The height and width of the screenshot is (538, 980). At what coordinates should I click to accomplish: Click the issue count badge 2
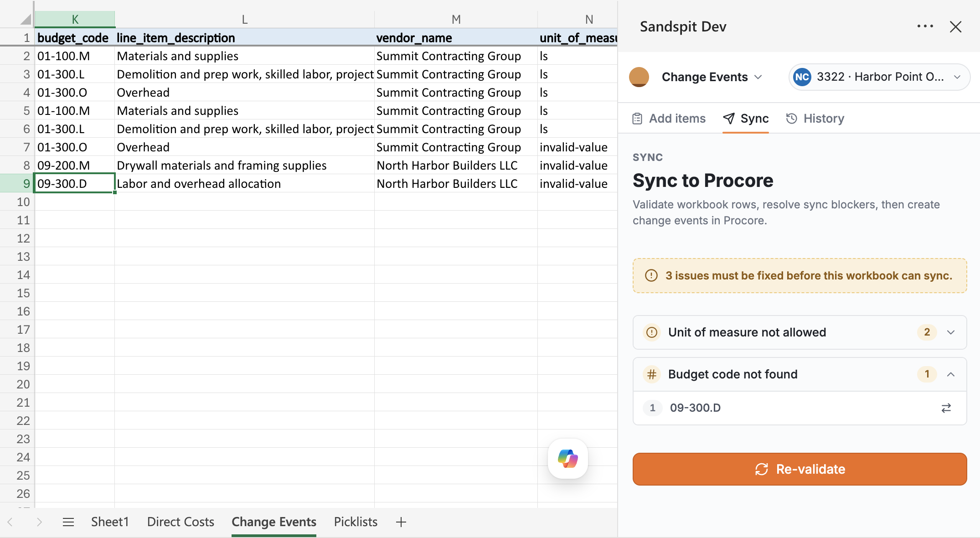pos(927,332)
